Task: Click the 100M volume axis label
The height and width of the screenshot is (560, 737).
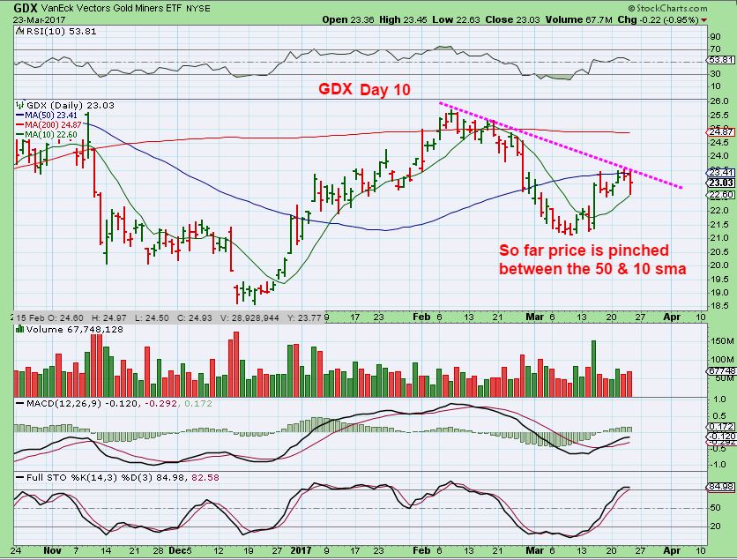Action: click(x=723, y=360)
